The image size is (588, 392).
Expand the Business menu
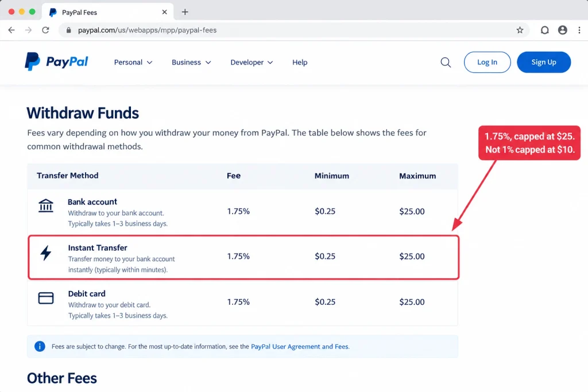click(191, 62)
